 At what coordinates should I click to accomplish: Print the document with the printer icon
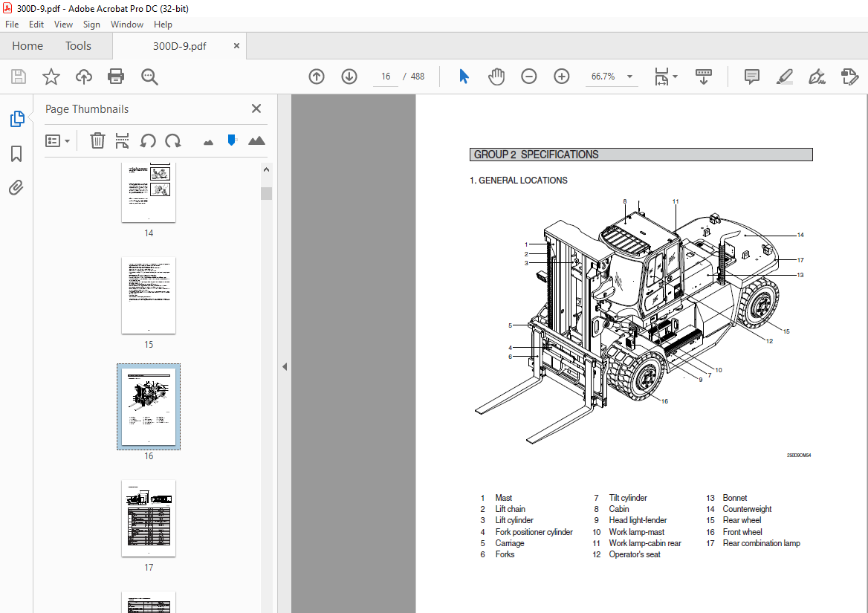(x=116, y=77)
